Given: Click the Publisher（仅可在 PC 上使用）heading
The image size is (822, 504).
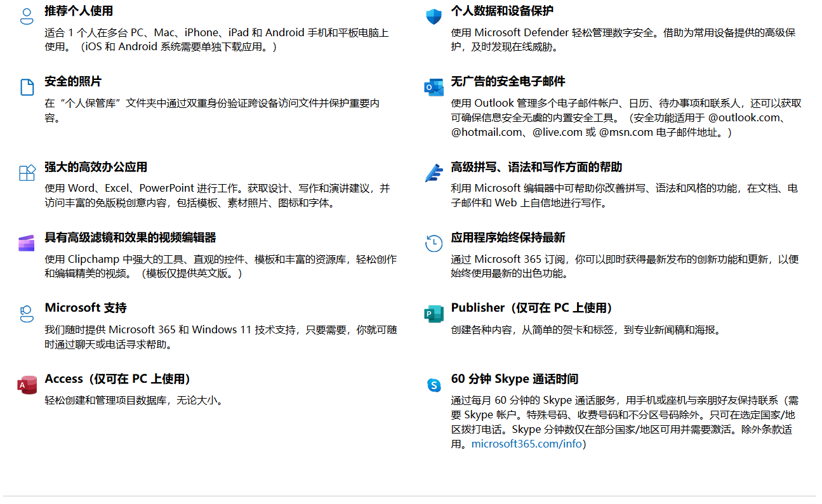Looking at the screenshot, I should pyautogui.click(x=533, y=308).
